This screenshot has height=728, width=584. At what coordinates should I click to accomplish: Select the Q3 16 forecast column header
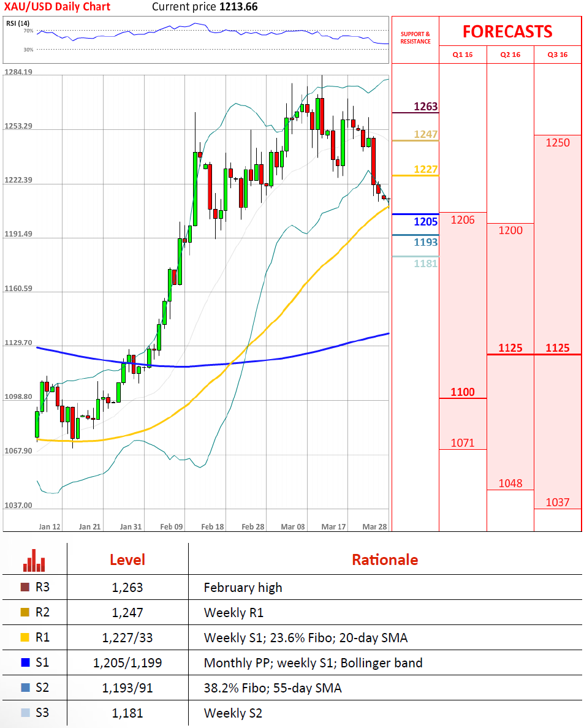tap(558, 55)
